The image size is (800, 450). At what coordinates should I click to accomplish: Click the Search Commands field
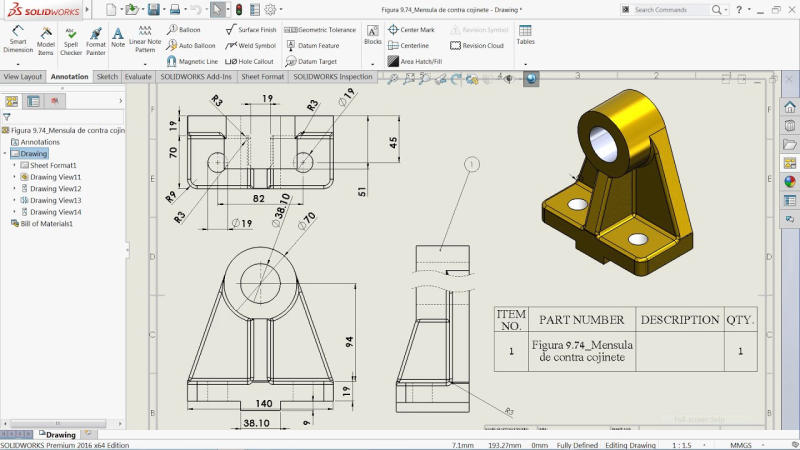coord(671,10)
